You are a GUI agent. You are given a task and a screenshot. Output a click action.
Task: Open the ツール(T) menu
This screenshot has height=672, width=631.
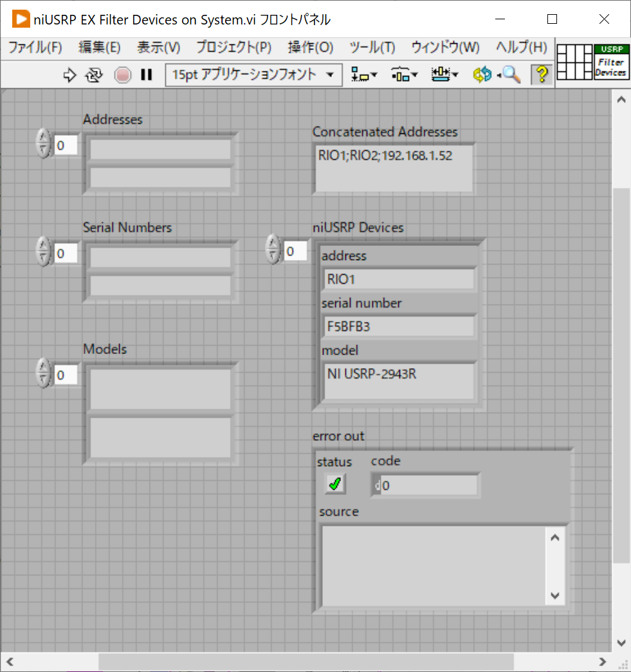pos(372,47)
